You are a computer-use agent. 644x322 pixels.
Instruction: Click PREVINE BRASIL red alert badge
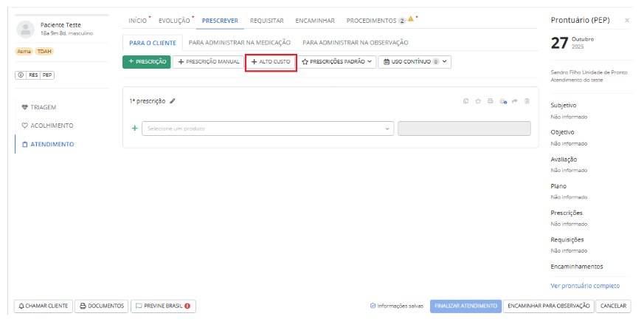point(187,306)
